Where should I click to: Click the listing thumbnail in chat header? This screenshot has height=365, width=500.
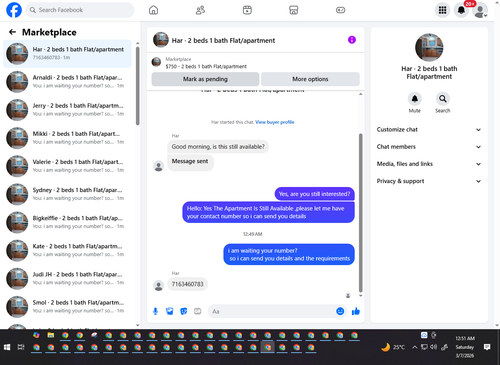click(161, 40)
